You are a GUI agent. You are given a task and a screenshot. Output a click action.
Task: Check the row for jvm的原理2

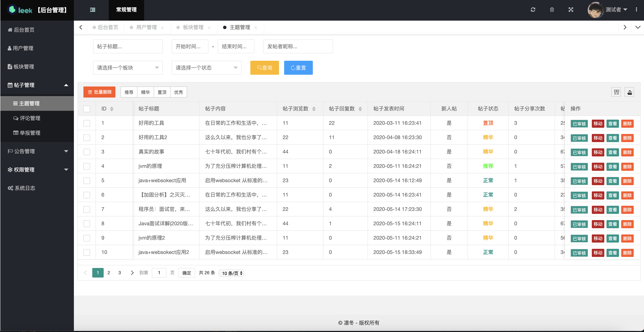pyautogui.click(x=87, y=238)
